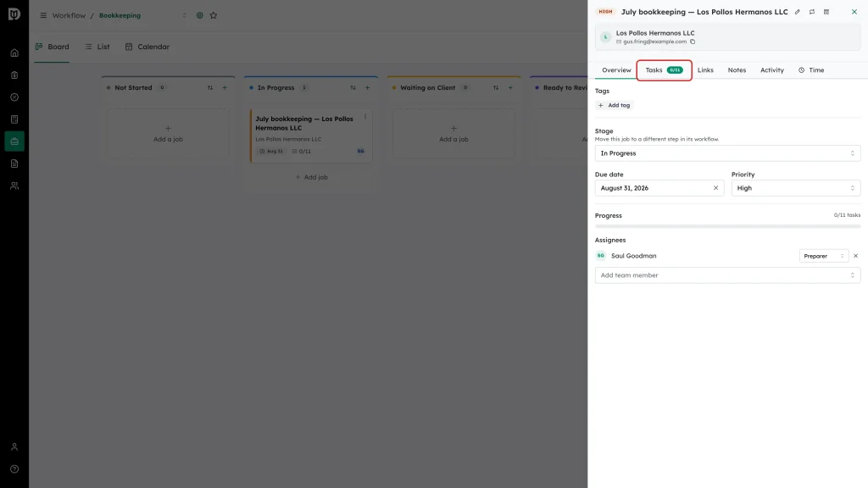This screenshot has height=488, width=868.
Task: Open the help question mark icon
Action: 14,469
